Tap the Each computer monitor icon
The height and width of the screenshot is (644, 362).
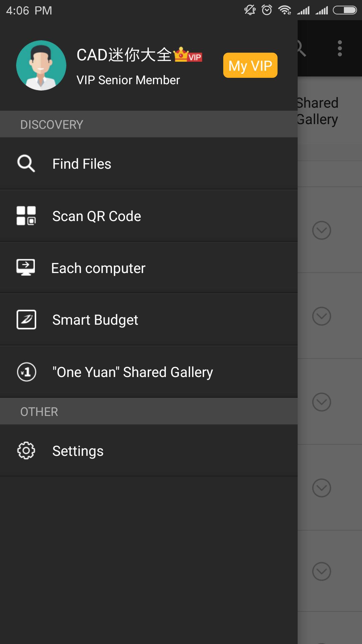click(26, 268)
